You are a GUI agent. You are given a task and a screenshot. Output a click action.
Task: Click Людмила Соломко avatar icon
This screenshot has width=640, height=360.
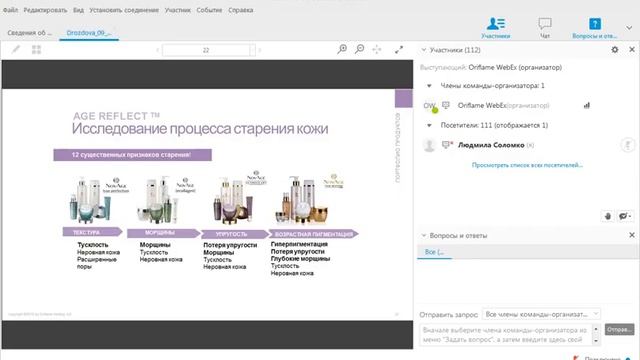429,145
